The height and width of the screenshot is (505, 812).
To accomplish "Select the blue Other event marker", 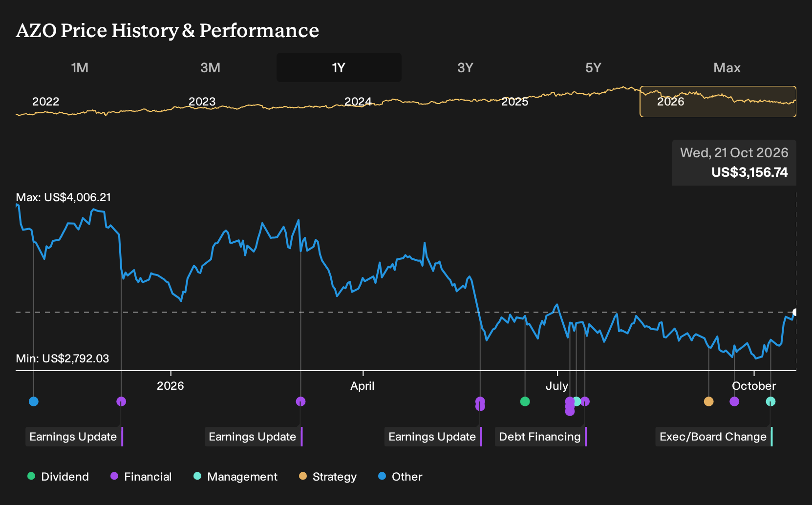I will (x=34, y=401).
